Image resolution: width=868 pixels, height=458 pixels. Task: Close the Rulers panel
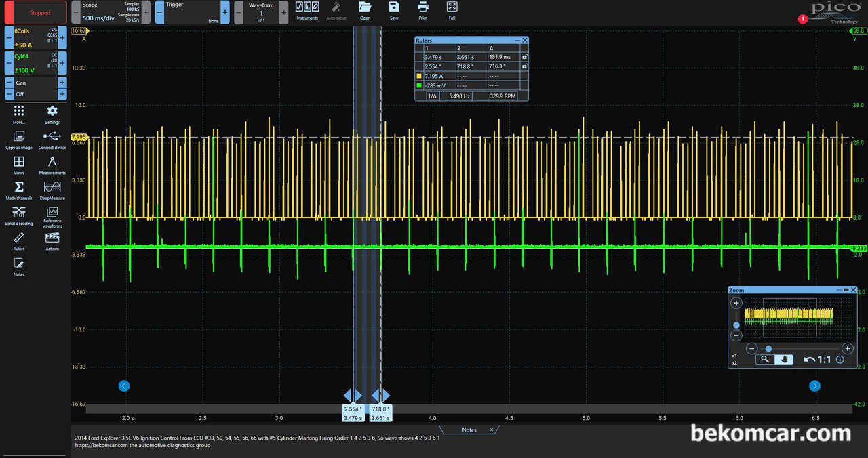click(524, 41)
